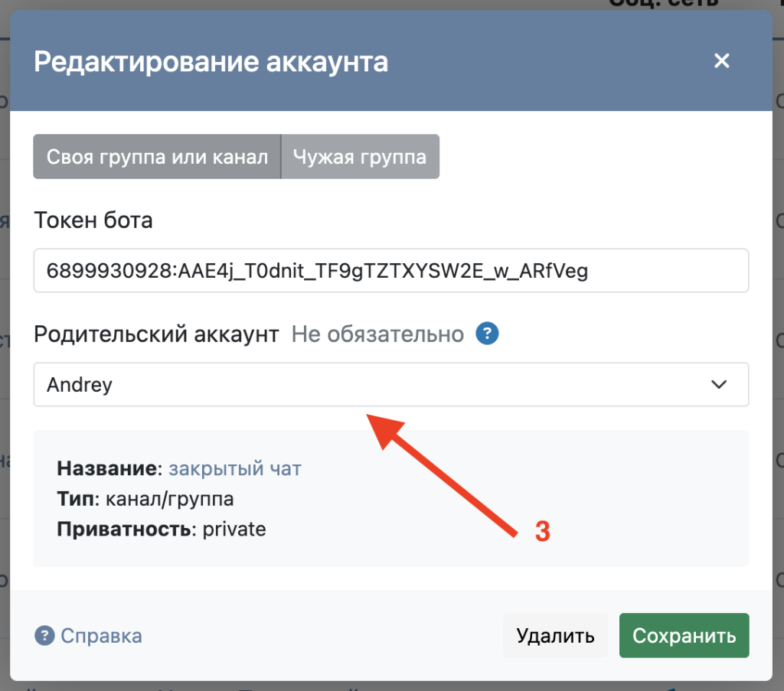Close the account editing dialog
784x691 pixels.
pos(721,61)
